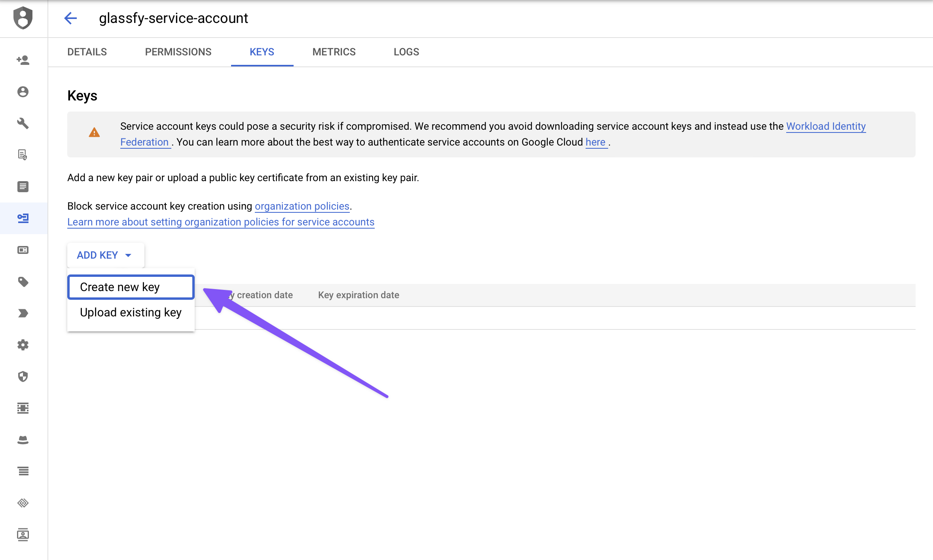Click the shield icon in sidebar
This screenshot has height=560, width=933.
coord(23,376)
